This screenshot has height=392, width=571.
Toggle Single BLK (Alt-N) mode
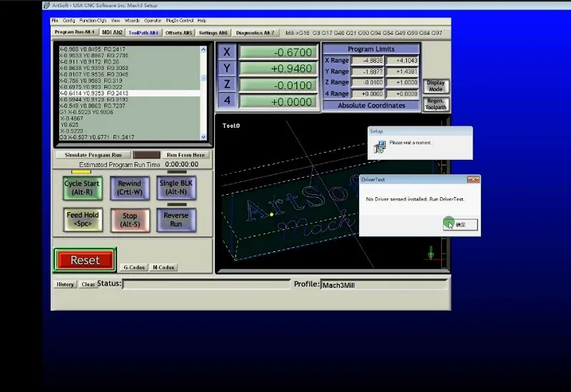pos(176,188)
